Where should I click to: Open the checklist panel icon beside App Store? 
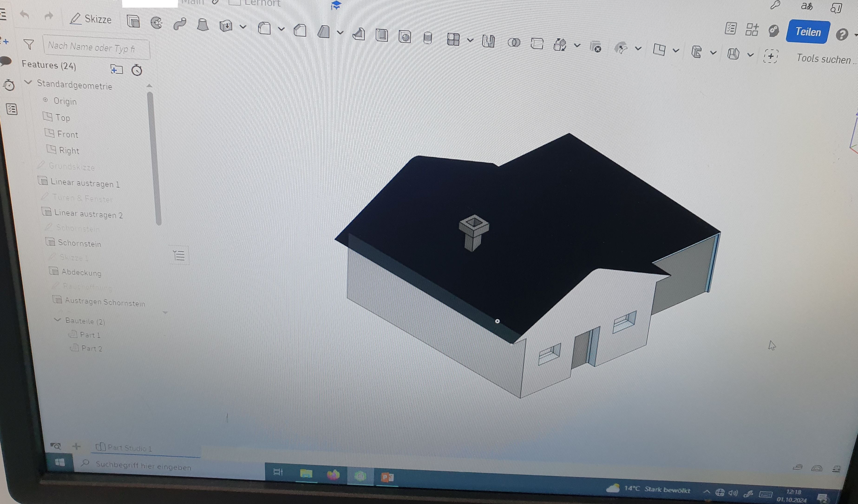(730, 28)
